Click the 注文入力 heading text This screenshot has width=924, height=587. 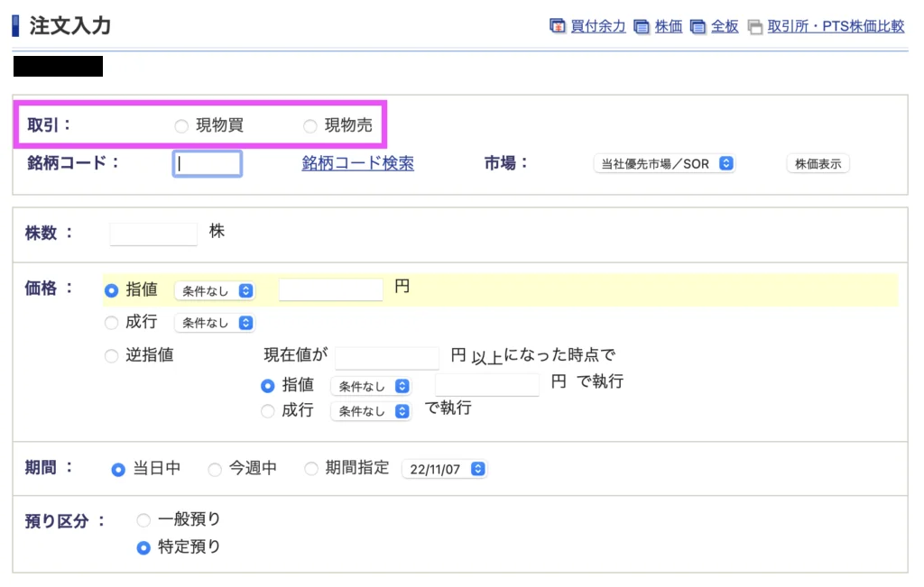click(x=70, y=26)
